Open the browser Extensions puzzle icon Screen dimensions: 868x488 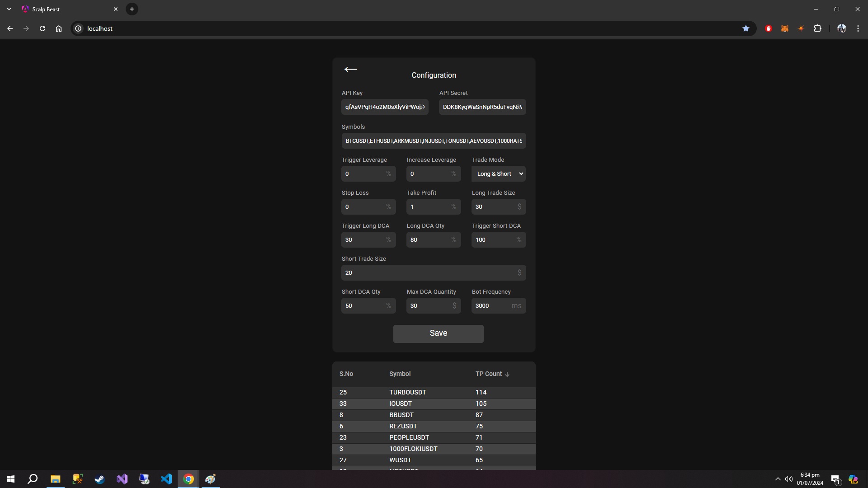point(817,28)
